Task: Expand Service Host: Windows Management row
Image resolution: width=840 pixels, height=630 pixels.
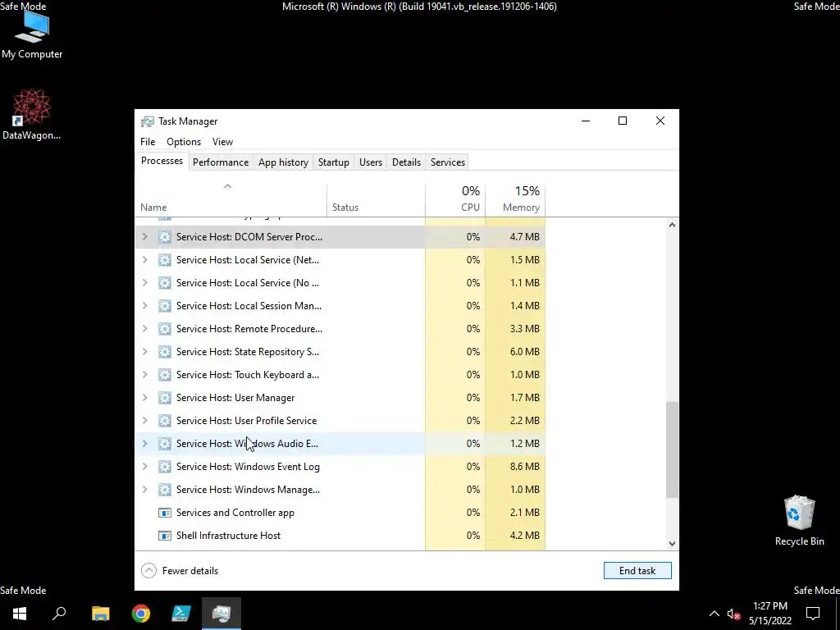Action: click(x=144, y=490)
